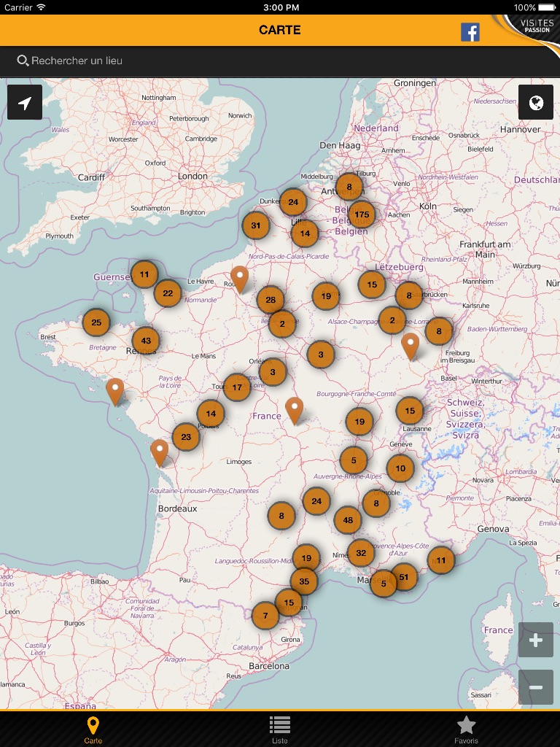This screenshot has width=560, height=747.
Task: Zoom out with the minus button
Action: coord(536,687)
